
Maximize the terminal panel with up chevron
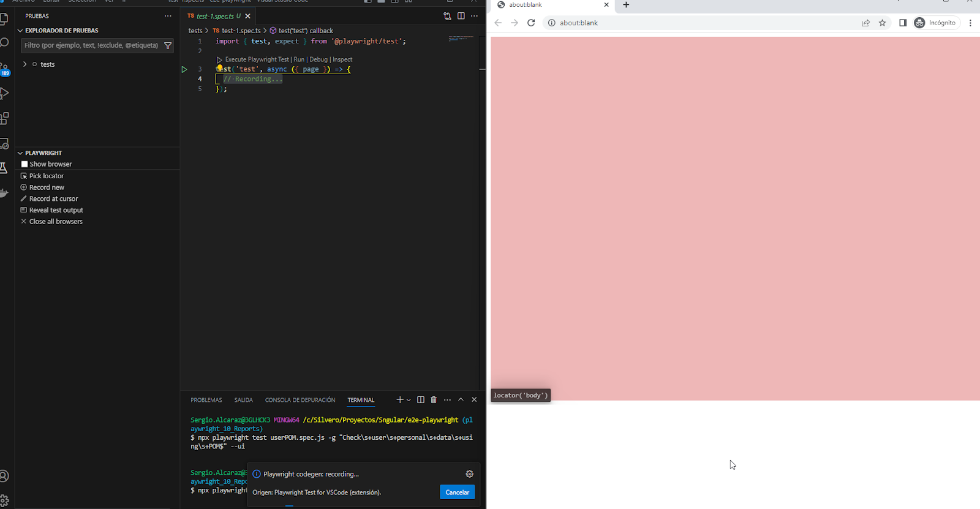(461, 400)
